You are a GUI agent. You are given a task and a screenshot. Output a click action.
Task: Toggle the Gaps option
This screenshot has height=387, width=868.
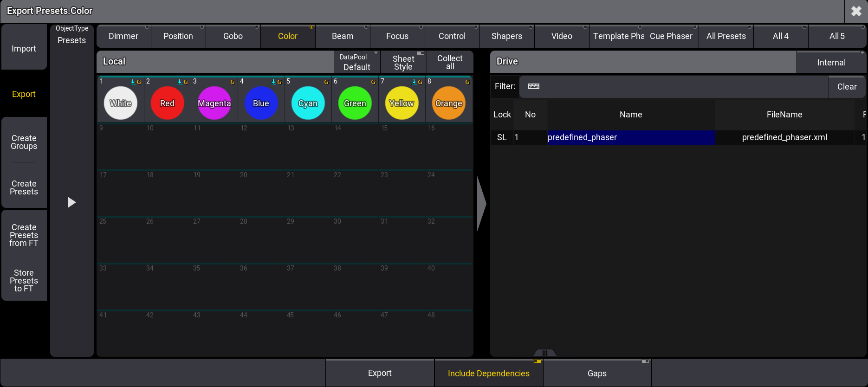click(597, 373)
